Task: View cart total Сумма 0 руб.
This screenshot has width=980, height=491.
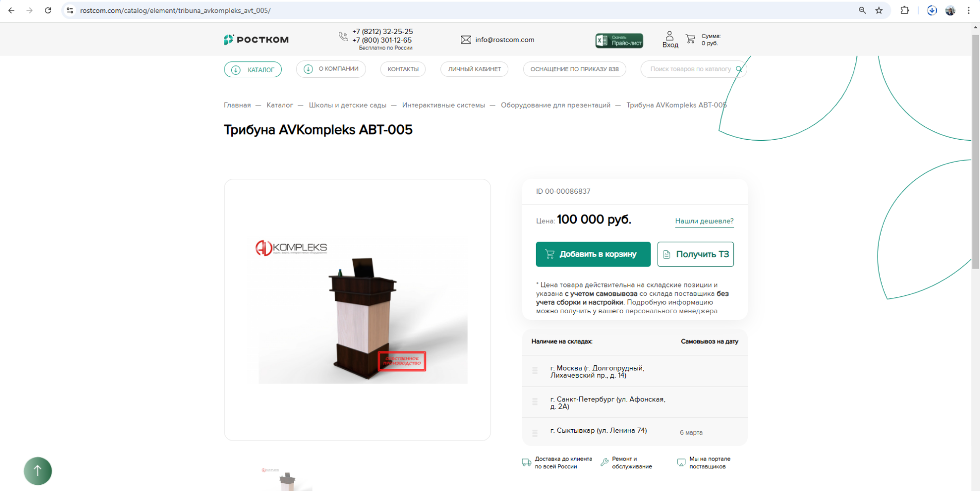Action: pyautogui.click(x=711, y=40)
